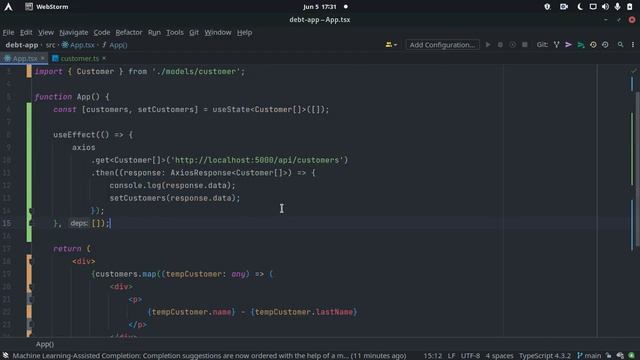The image size is (640, 360).
Task: Click the Run (play) toolbar icon
Action: tap(488, 44)
